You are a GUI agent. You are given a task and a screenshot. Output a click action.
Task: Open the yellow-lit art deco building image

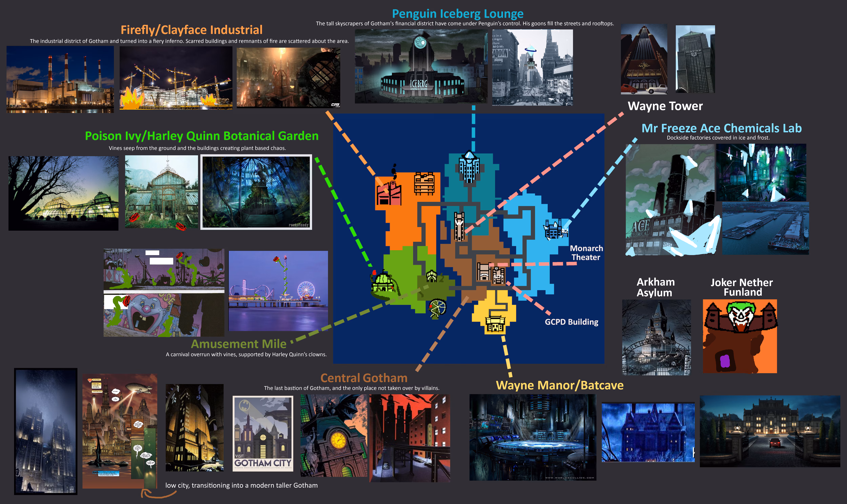pos(195,428)
